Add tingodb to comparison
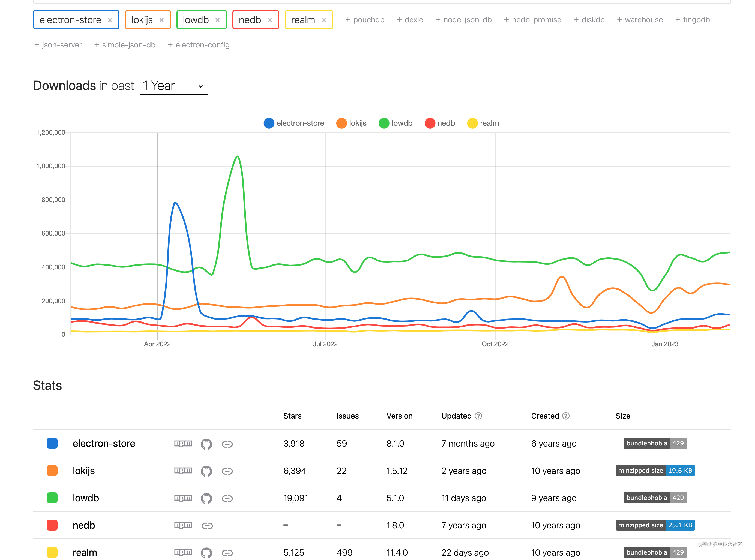 692,20
